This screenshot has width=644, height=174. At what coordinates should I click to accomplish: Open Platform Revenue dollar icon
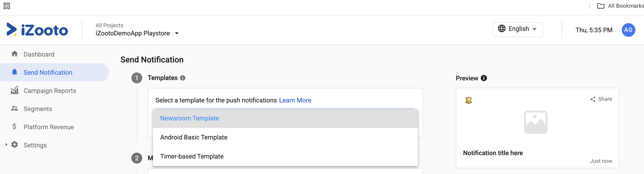pyautogui.click(x=14, y=127)
